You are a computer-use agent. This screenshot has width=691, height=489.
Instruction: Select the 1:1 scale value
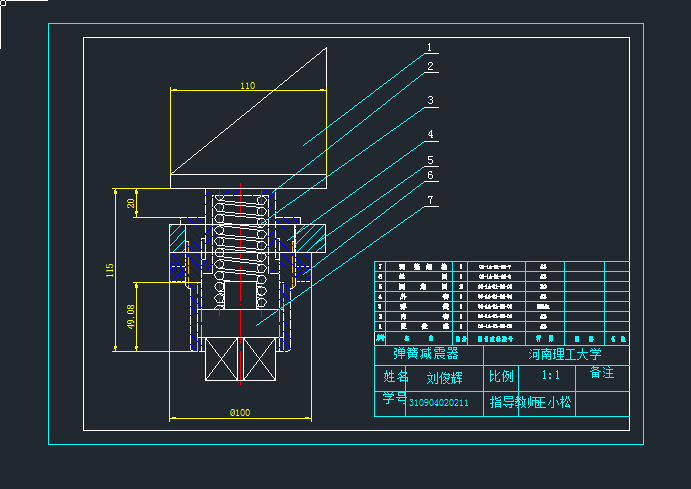click(550, 376)
